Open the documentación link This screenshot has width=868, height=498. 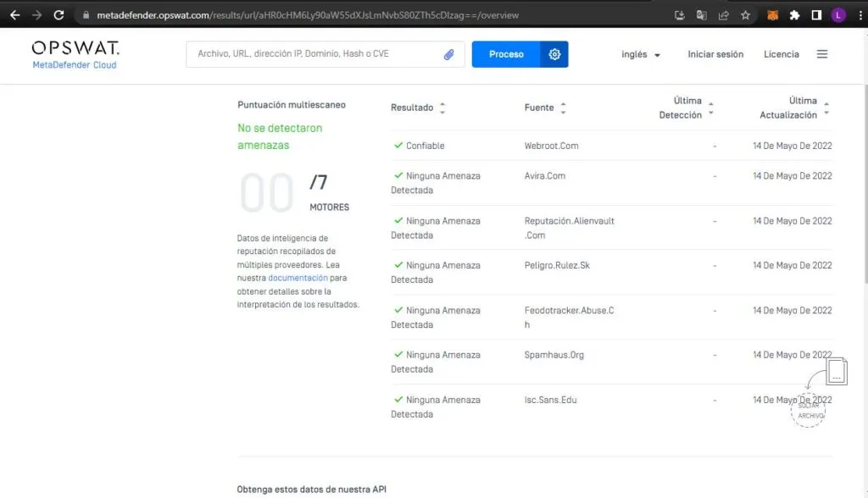point(297,277)
